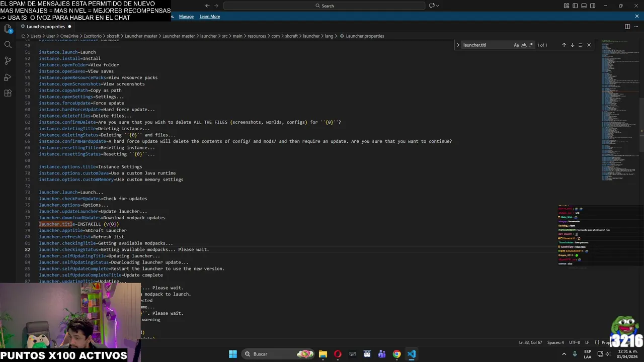Click the Manage link in banner
The image size is (644, 362).
click(186, 16)
